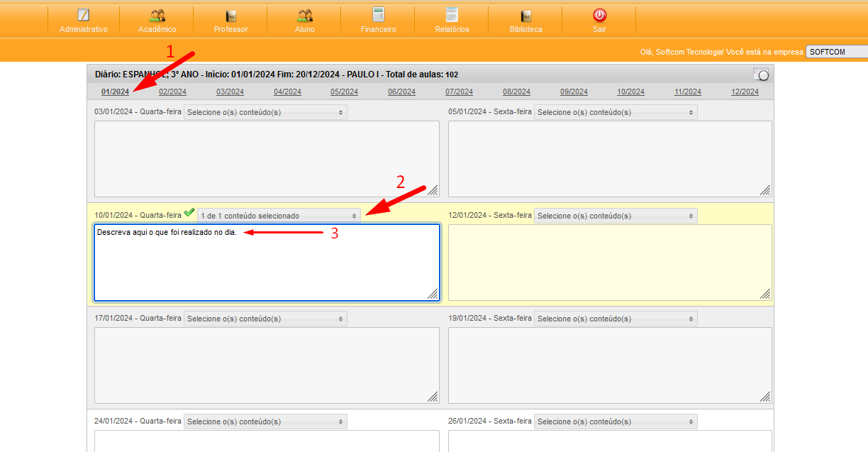Image resolution: width=868 pixels, height=452 pixels.
Task: Go to the 12/2024 month tab
Action: pyautogui.click(x=745, y=92)
